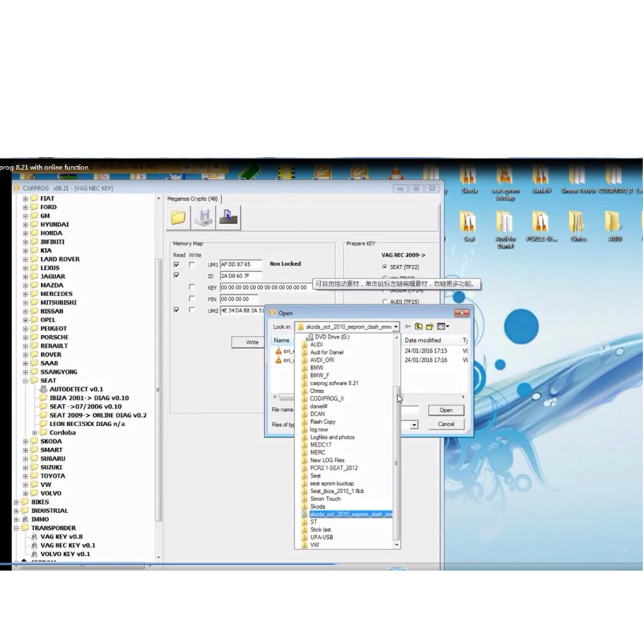Toggle the ID Read checkbox
Viewport: 644px width, 644px height.
click(x=176, y=275)
